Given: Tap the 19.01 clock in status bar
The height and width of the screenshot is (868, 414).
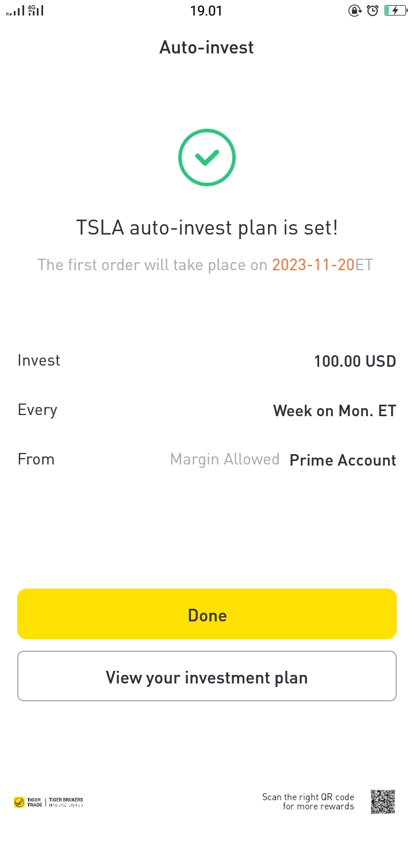Looking at the screenshot, I should click(206, 11).
